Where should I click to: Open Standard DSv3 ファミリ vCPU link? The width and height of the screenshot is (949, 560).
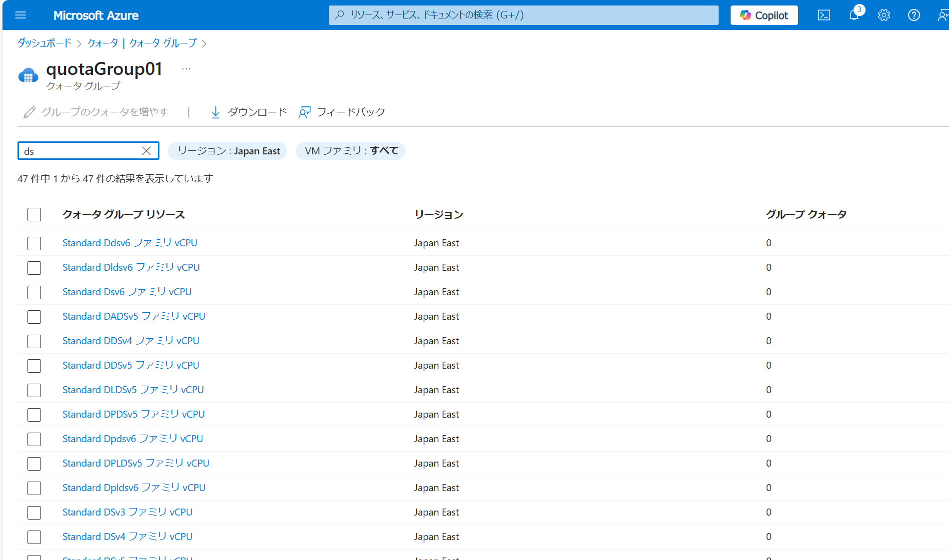point(127,512)
